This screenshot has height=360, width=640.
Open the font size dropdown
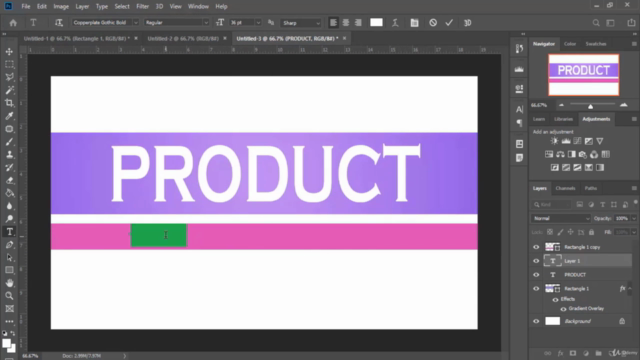(x=258, y=23)
